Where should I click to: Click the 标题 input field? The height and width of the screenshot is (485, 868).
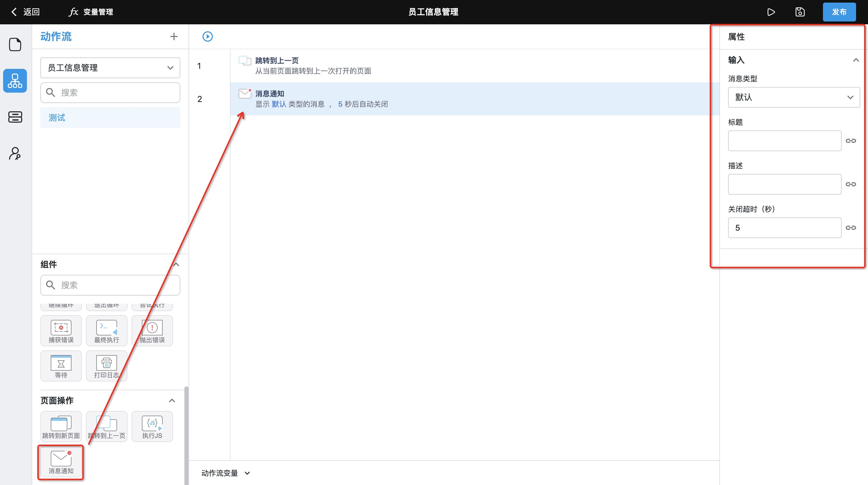(x=784, y=141)
